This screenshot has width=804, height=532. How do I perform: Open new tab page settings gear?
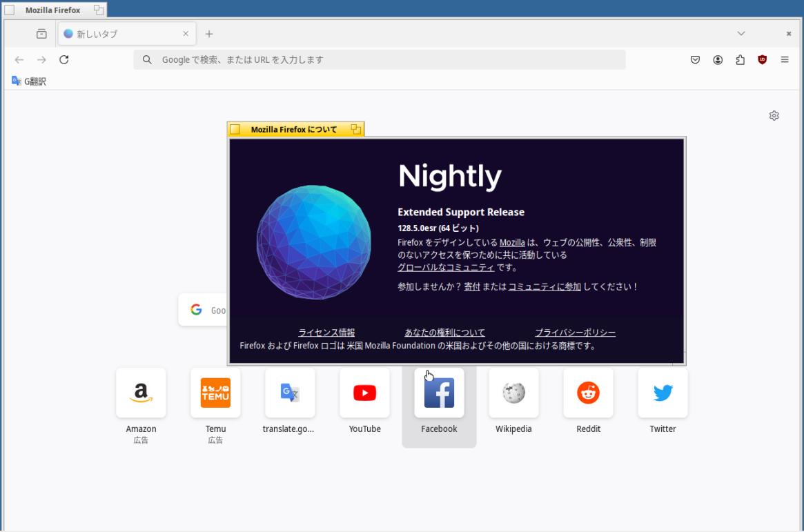coord(774,116)
